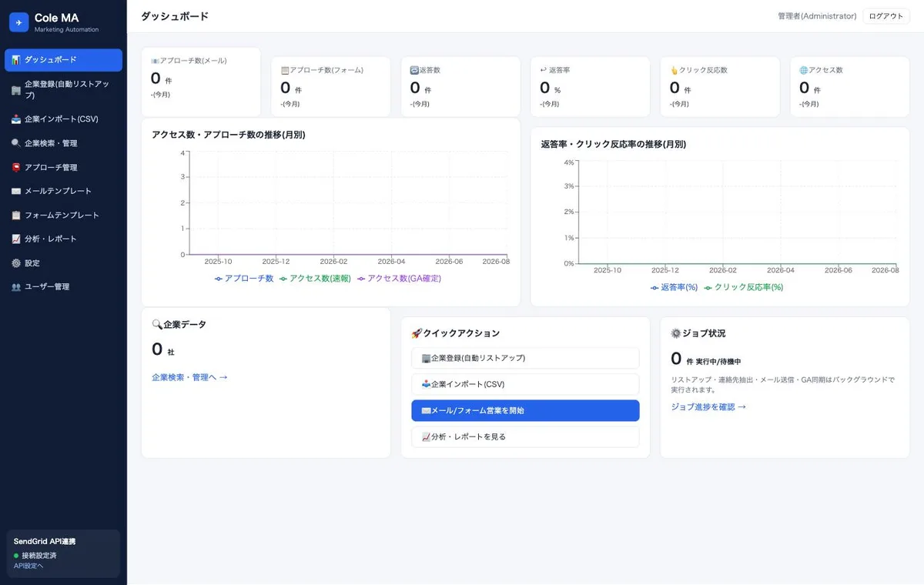Toggle 返答率(%) series in chart legend
This screenshot has height=585, width=924.
(x=674, y=287)
